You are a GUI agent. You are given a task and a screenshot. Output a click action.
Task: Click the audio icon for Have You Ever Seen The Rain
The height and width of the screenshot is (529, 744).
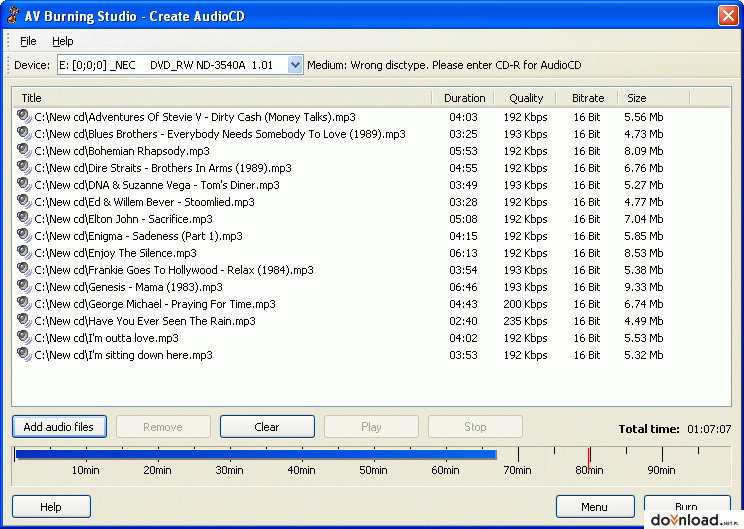(x=23, y=321)
